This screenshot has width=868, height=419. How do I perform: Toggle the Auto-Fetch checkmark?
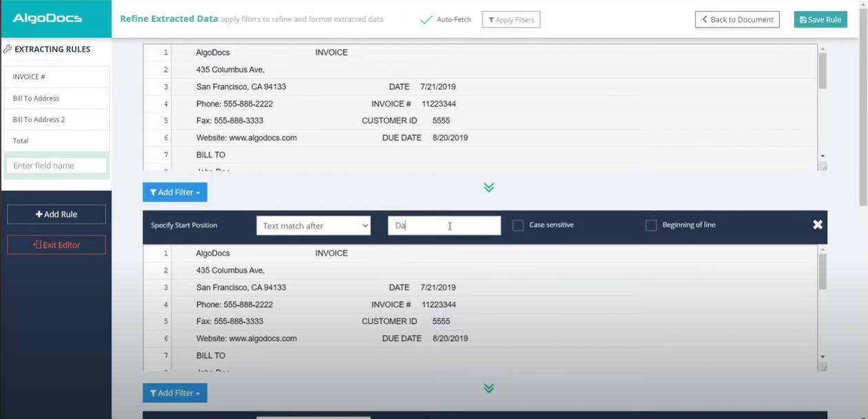pos(426,19)
